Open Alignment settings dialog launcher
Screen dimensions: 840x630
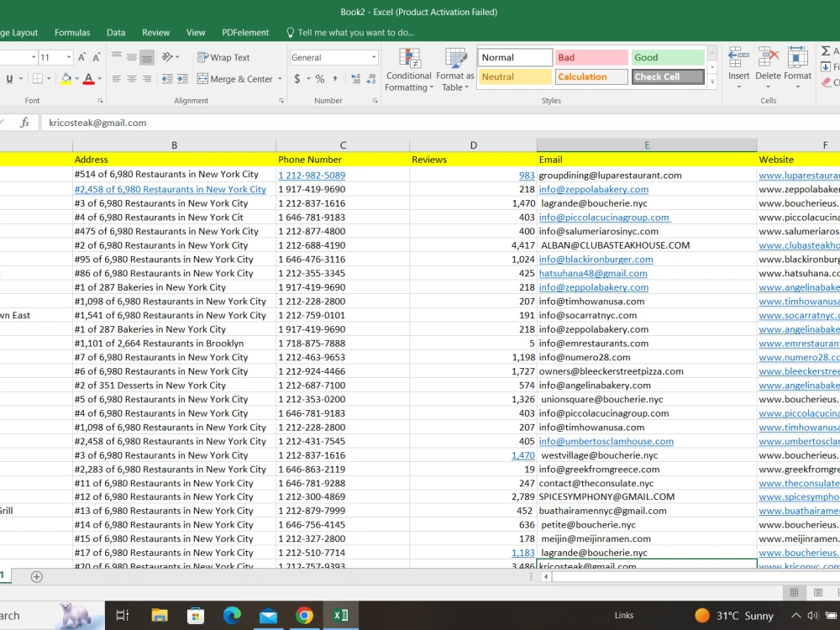(x=281, y=101)
